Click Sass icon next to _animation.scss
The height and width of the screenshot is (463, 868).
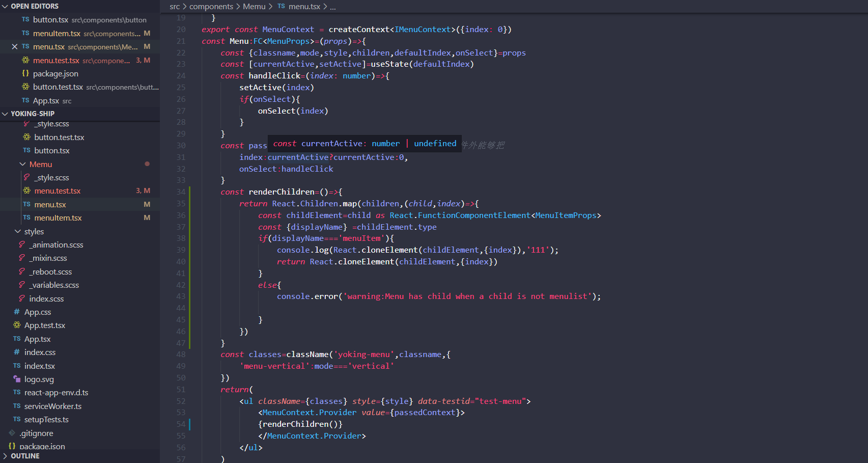pos(22,244)
